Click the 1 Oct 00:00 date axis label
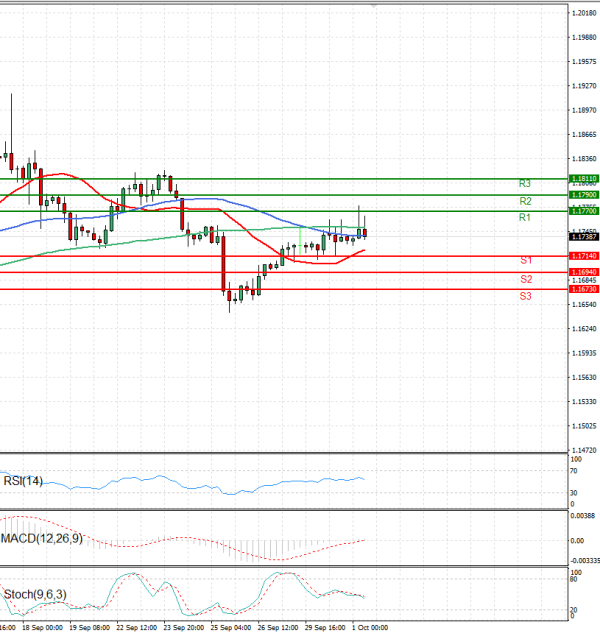 (368, 628)
